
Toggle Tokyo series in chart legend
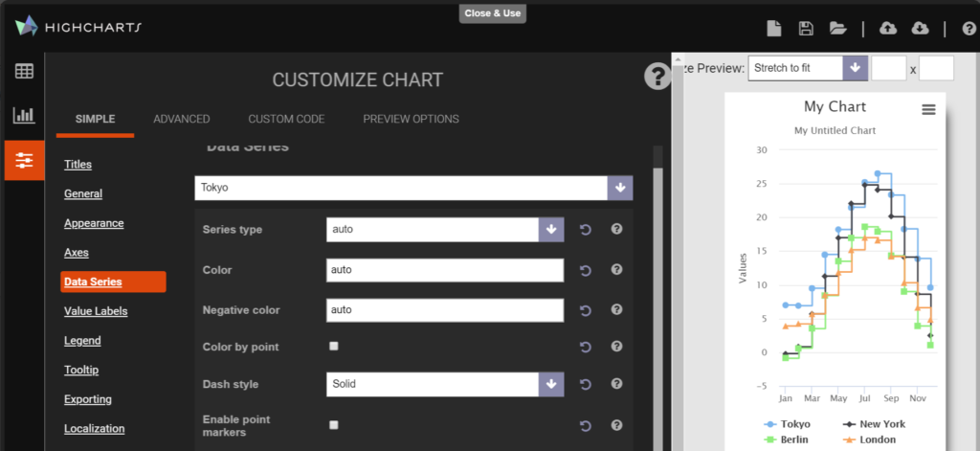pyautogui.click(x=788, y=424)
